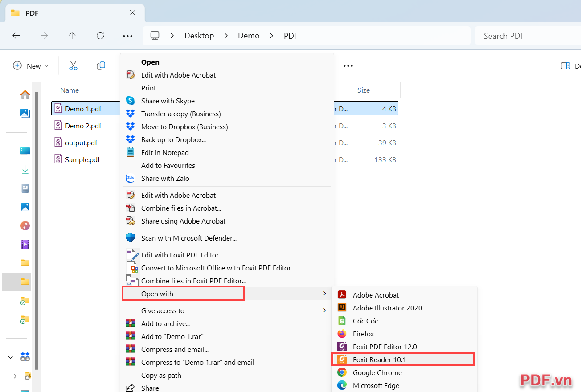Click the Skype icon beside Share with Skype
Screen dimensions: 581x392
pyautogui.click(x=130, y=101)
